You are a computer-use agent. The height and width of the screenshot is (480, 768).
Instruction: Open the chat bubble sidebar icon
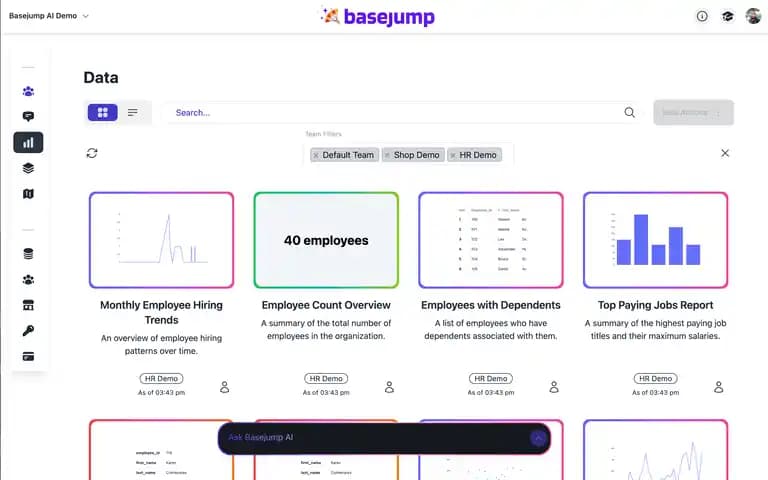coord(28,117)
